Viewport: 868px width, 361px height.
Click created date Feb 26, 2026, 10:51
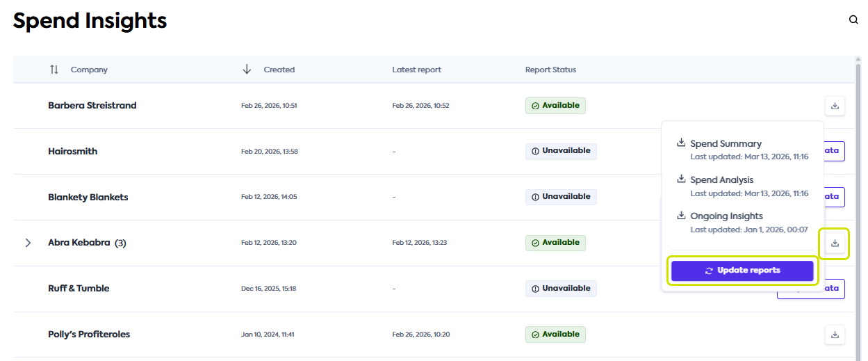[269, 106]
